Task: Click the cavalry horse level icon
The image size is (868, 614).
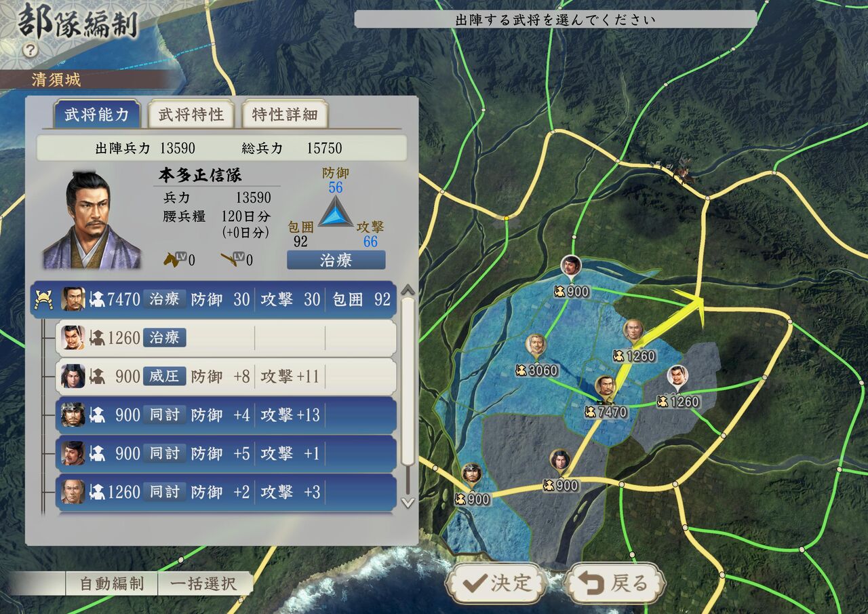Action: click(174, 258)
